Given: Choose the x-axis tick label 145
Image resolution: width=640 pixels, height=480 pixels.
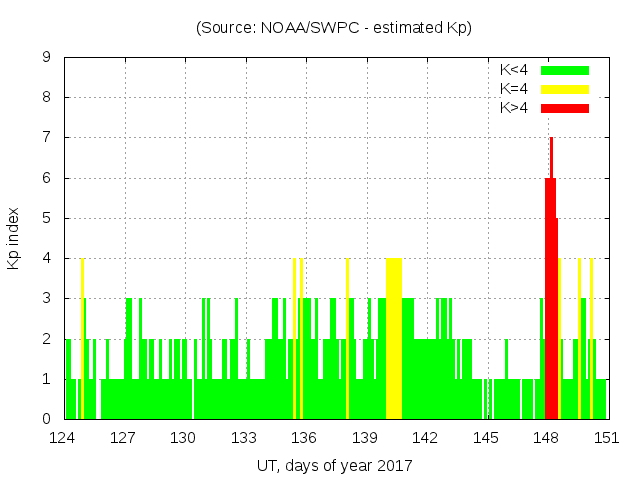Looking at the screenshot, I should 486,438.
